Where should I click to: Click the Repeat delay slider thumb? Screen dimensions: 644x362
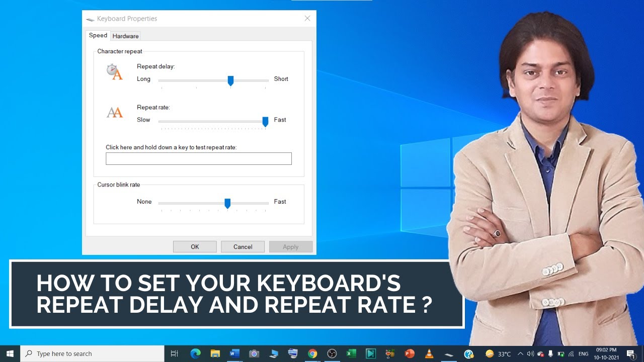[x=230, y=81]
